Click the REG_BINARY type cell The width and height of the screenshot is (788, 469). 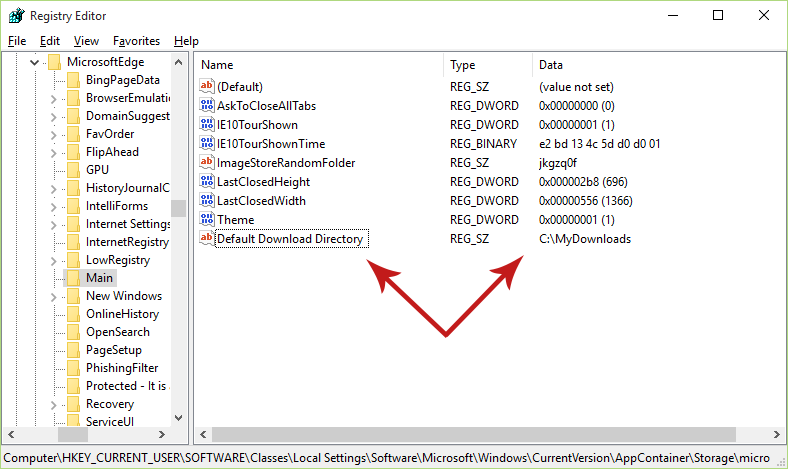(483, 144)
